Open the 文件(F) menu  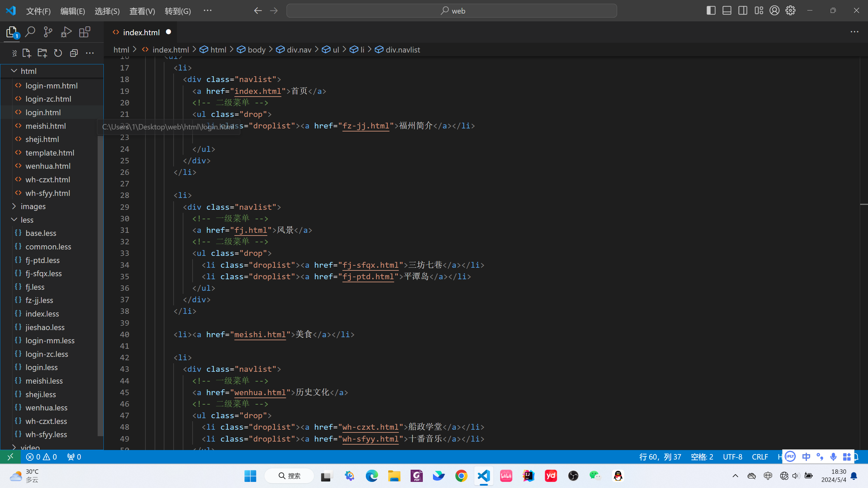pyautogui.click(x=38, y=11)
